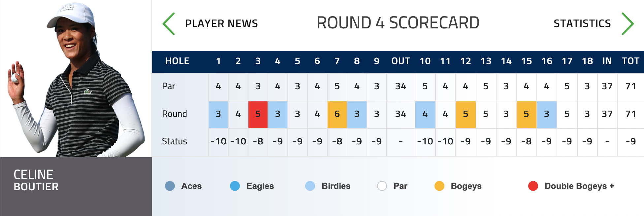Viewport: 644px width, 216px height.
Task: Click the TOT column header
Action: [x=630, y=61]
